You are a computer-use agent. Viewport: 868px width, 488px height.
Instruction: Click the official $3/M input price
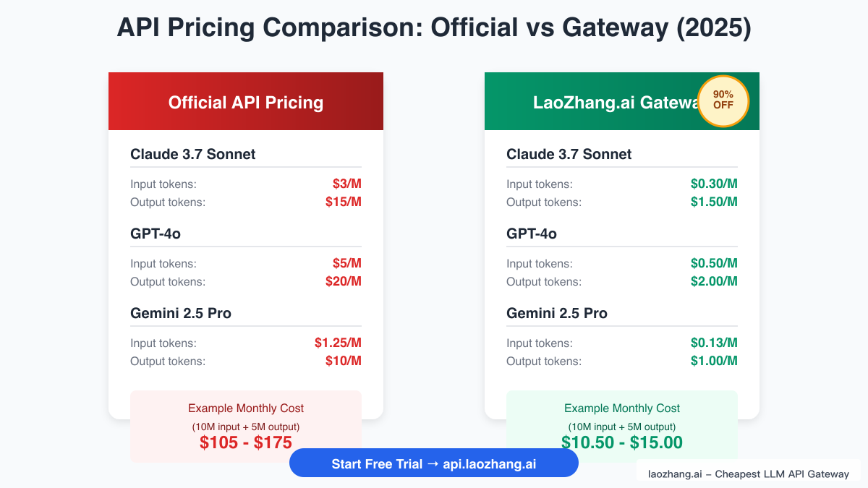coord(346,184)
